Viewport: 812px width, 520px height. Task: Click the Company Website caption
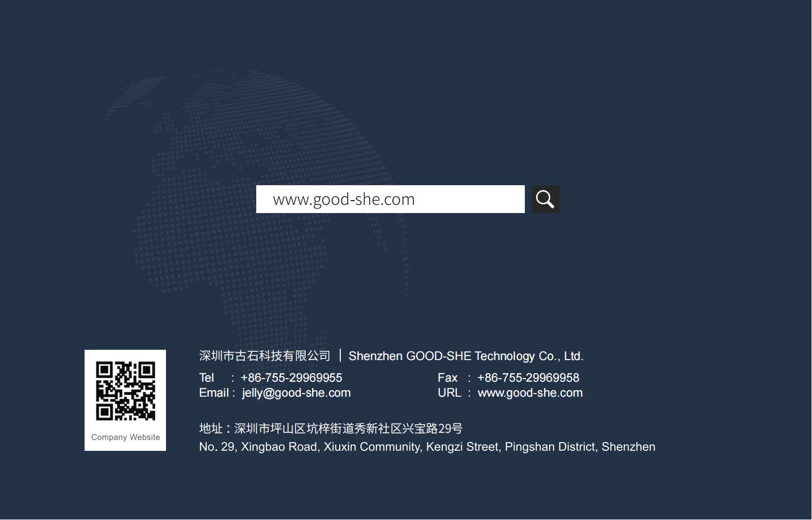click(125, 437)
